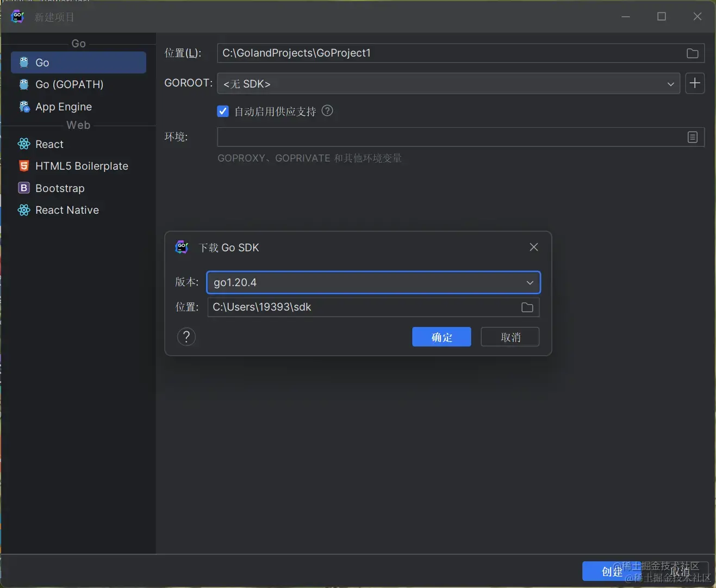The height and width of the screenshot is (588, 716).
Task: Click the Bootstrap B icon
Action: tap(24, 188)
